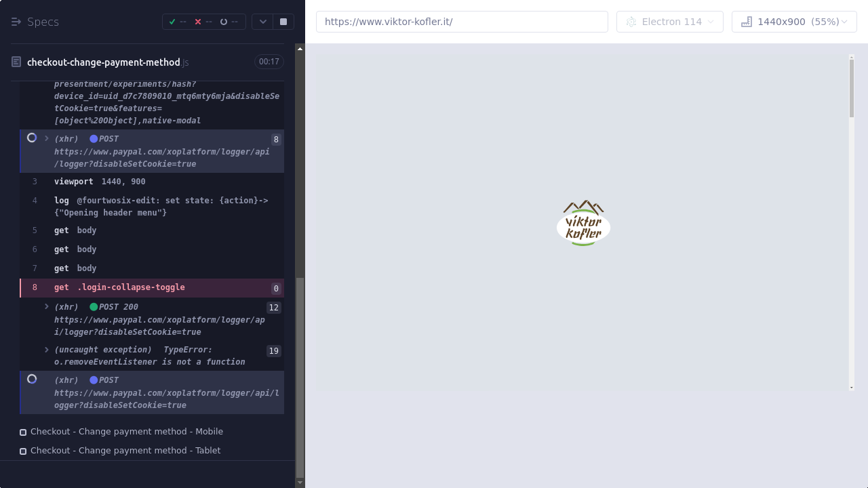The height and width of the screenshot is (488, 868).
Task: Expand the POST 200 xhr log entry
Action: pos(47,307)
